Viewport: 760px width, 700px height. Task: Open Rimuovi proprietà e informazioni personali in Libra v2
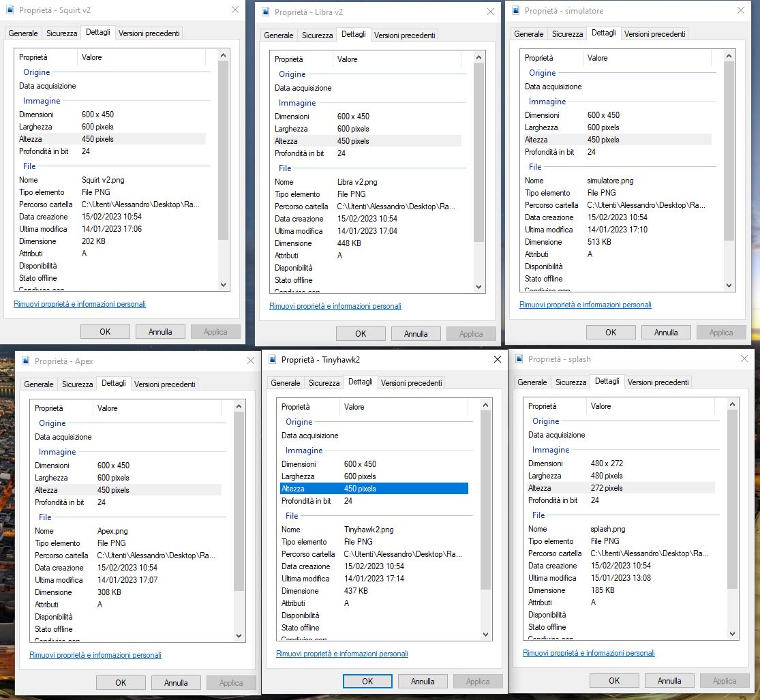(x=335, y=307)
